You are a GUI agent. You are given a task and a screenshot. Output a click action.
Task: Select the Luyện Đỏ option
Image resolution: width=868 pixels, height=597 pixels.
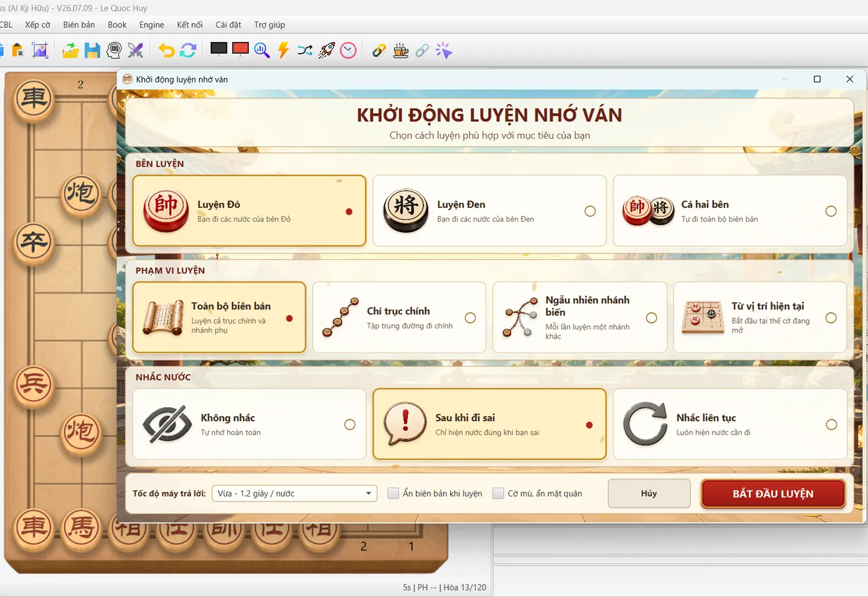pyautogui.click(x=249, y=211)
